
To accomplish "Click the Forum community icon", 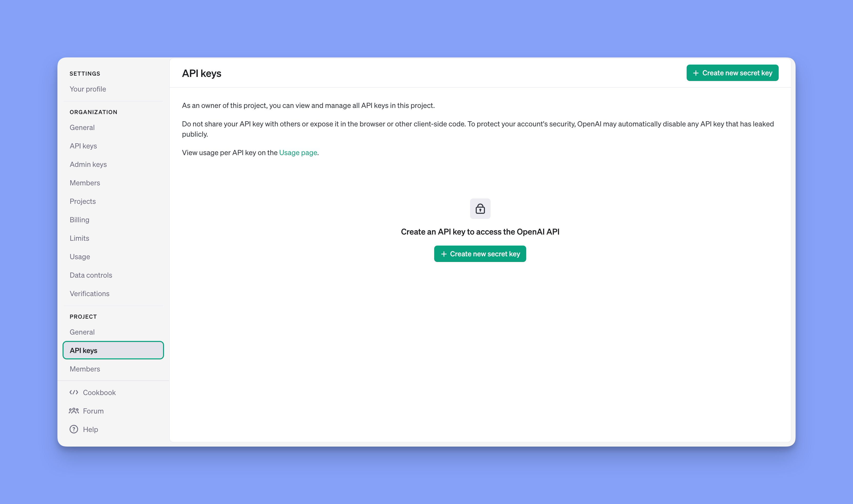I will 73,410.
